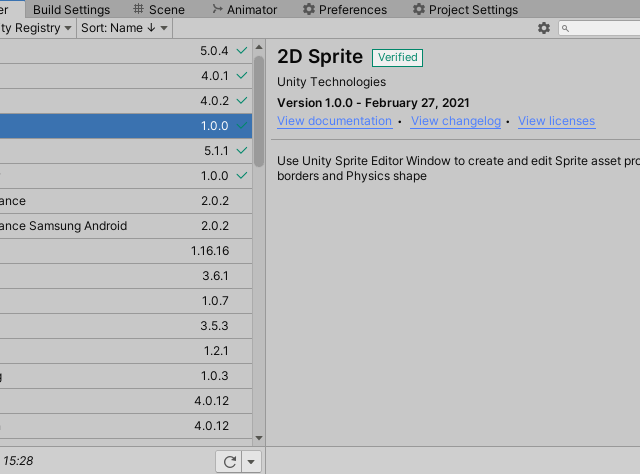
Task: Click the installed checkmark on version 5.1.1 row
Action: [242, 151]
